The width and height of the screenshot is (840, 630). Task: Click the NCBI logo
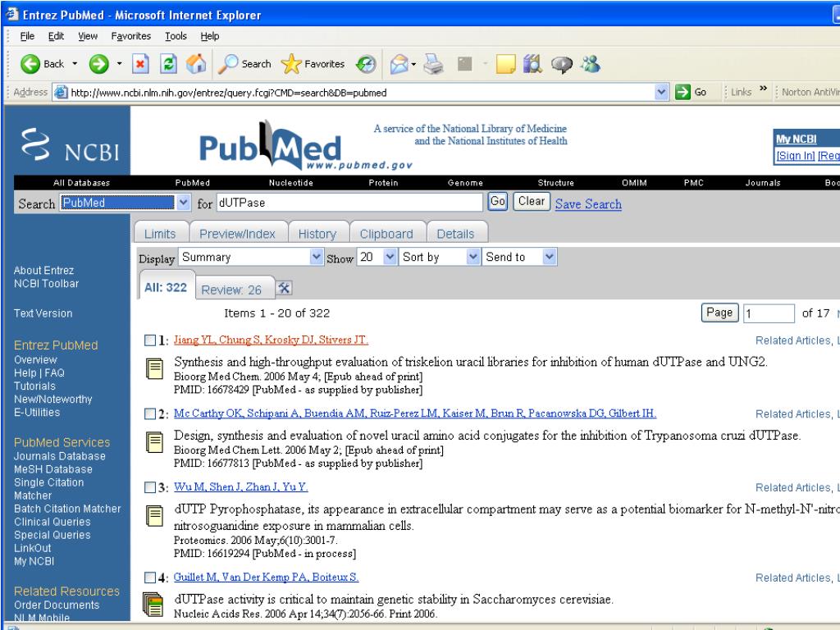(x=71, y=144)
